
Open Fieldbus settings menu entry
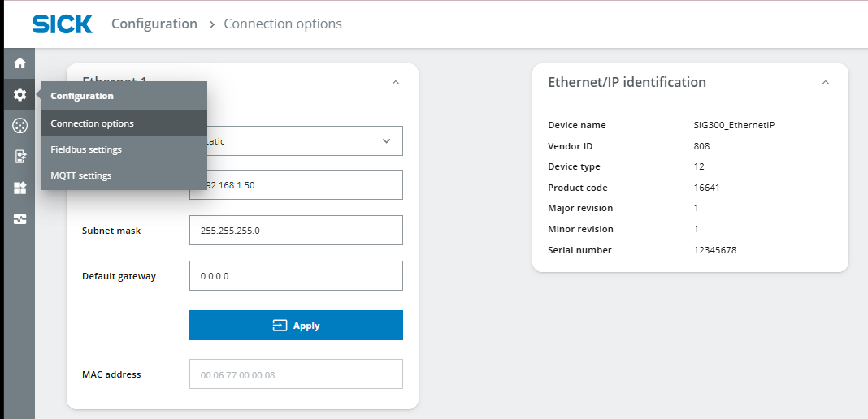[x=124, y=149]
